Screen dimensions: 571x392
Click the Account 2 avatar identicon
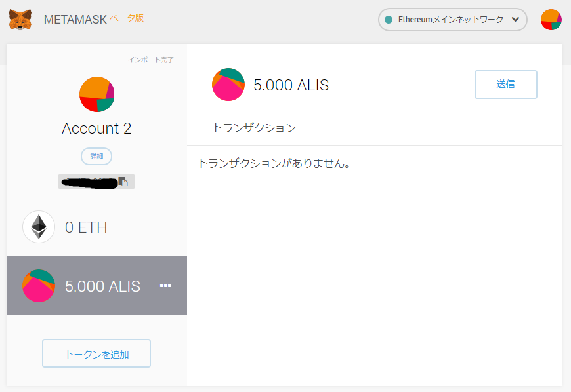pos(96,94)
